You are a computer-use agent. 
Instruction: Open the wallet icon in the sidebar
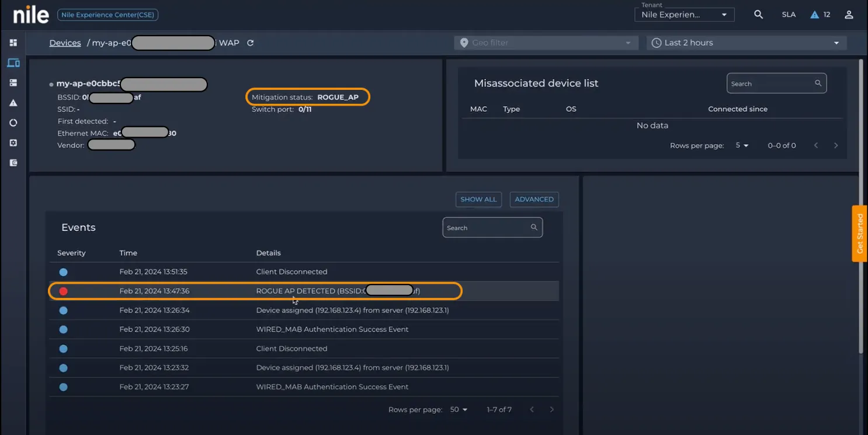pos(13,163)
